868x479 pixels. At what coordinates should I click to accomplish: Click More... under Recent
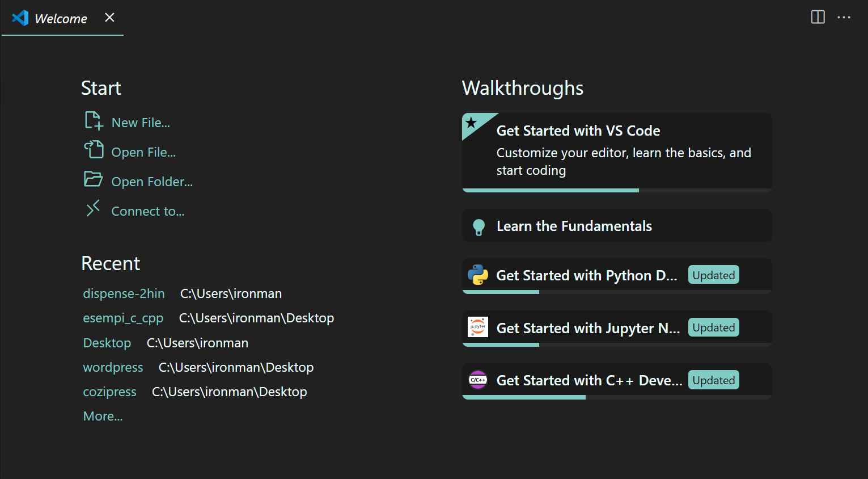click(103, 416)
